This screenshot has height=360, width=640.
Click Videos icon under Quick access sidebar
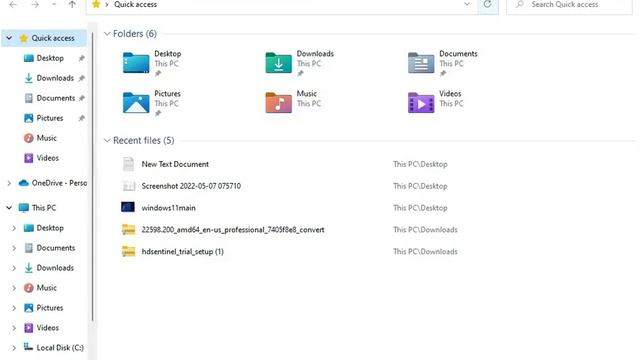[29, 158]
